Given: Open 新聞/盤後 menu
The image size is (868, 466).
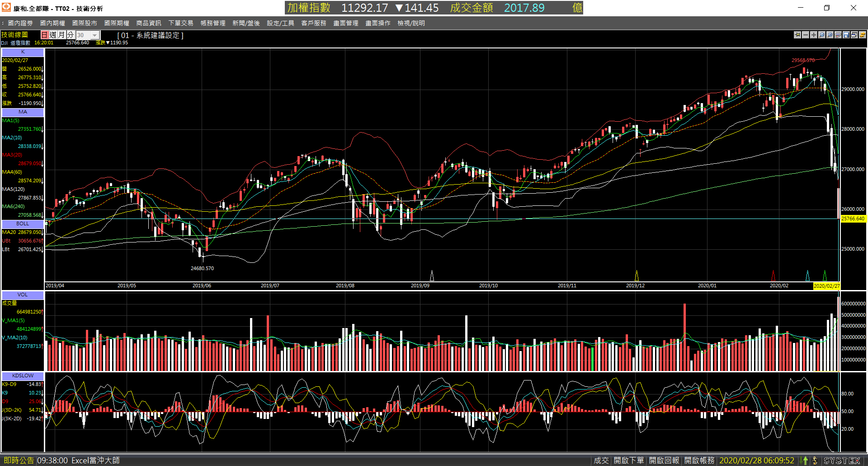Looking at the screenshot, I should (x=246, y=23).
